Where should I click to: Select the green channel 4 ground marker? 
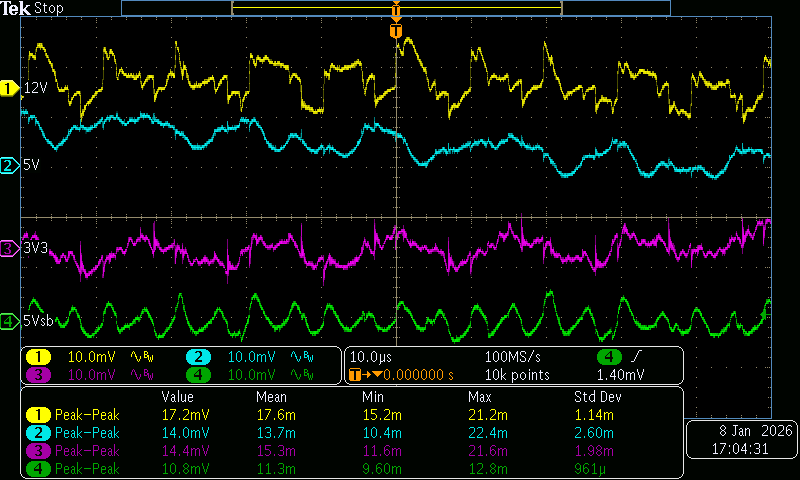point(10,321)
